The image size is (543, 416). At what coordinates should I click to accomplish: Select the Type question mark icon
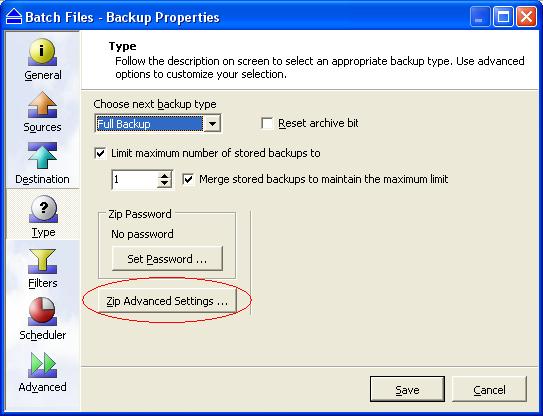point(43,209)
